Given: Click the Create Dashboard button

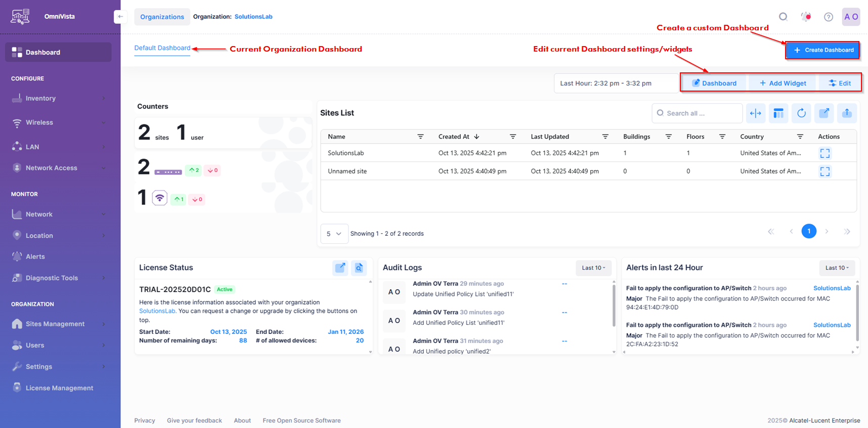Looking at the screenshot, I should [822, 50].
